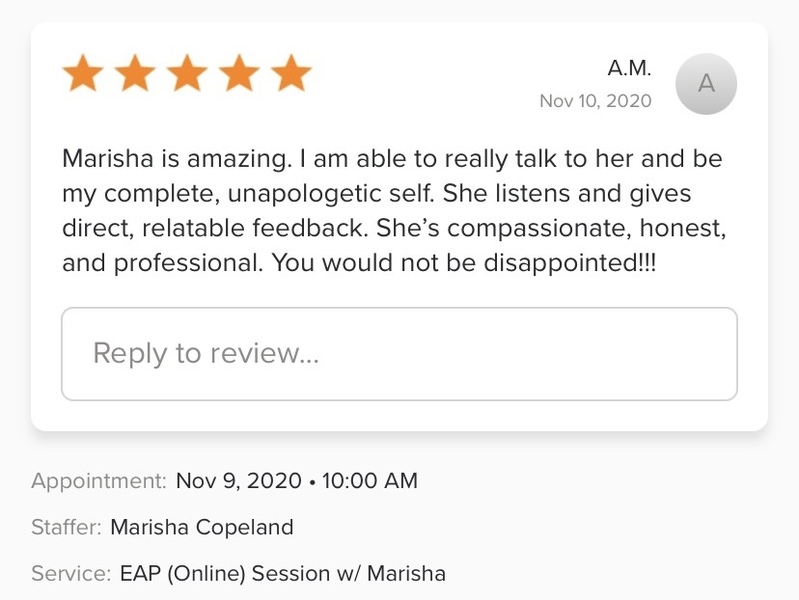Click the second orange rating star
Screen dimensions: 799x600
tap(135, 74)
